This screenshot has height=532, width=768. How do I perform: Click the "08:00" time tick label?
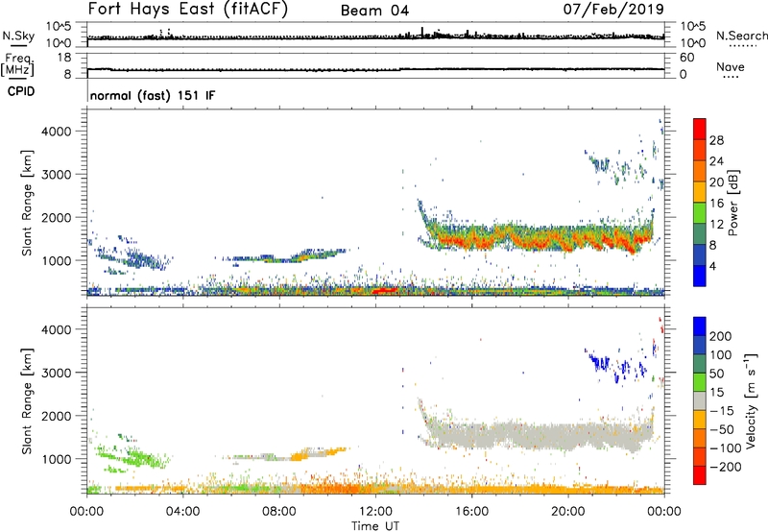coord(278,512)
